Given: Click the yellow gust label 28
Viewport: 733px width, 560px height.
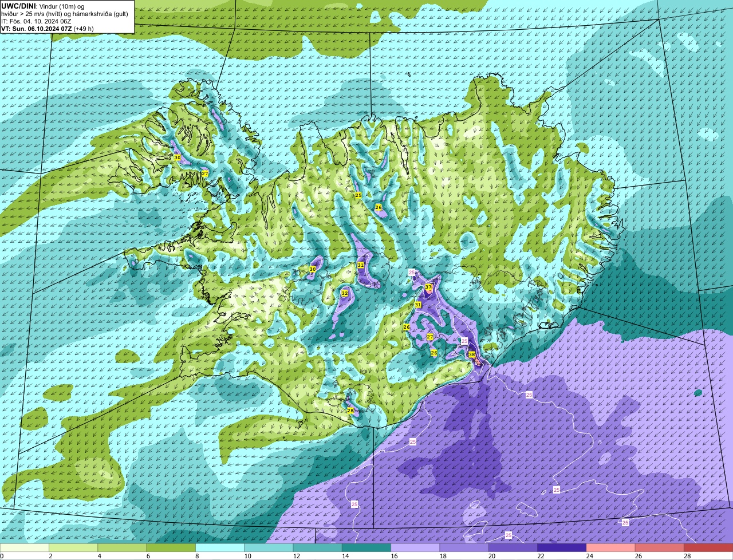Looking at the screenshot, I should [350, 411].
